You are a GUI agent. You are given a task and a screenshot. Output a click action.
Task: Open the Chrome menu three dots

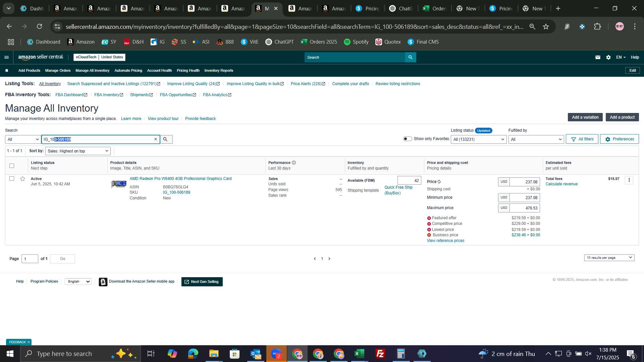click(x=635, y=26)
